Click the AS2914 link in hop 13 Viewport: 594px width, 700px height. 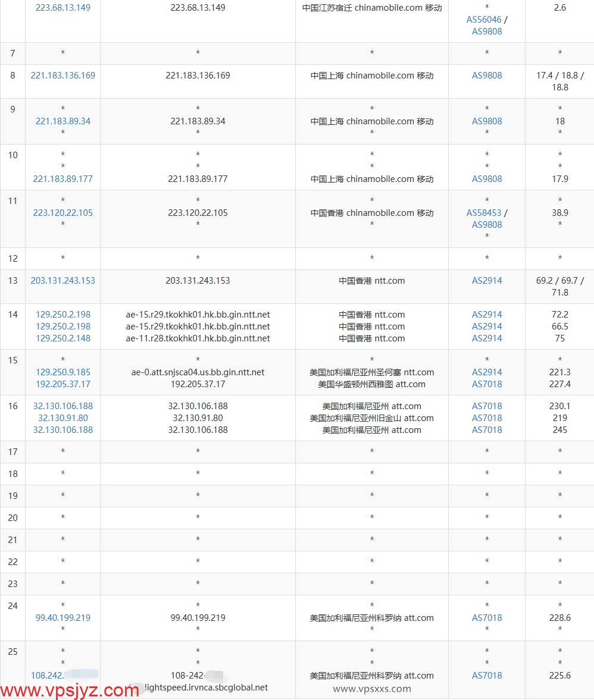click(x=487, y=281)
